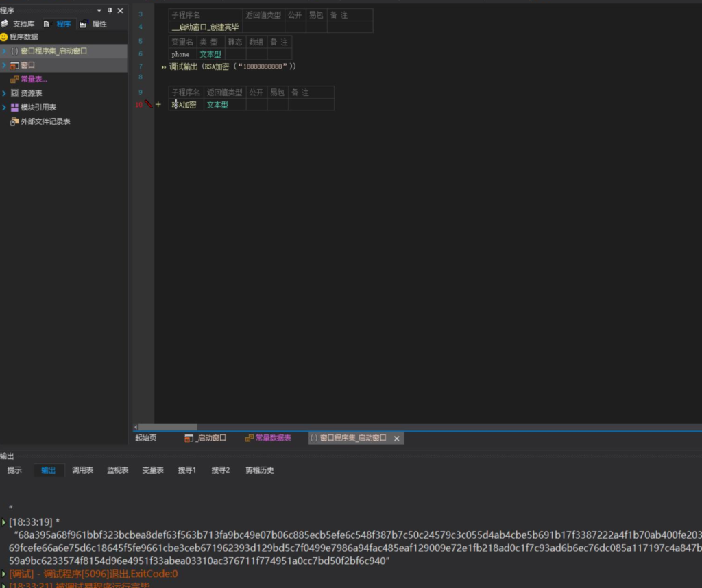Close the 窗口程序集_启动窗口 editor tab
Image resolution: width=702 pixels, height=588 pixels.
(397, 439)
